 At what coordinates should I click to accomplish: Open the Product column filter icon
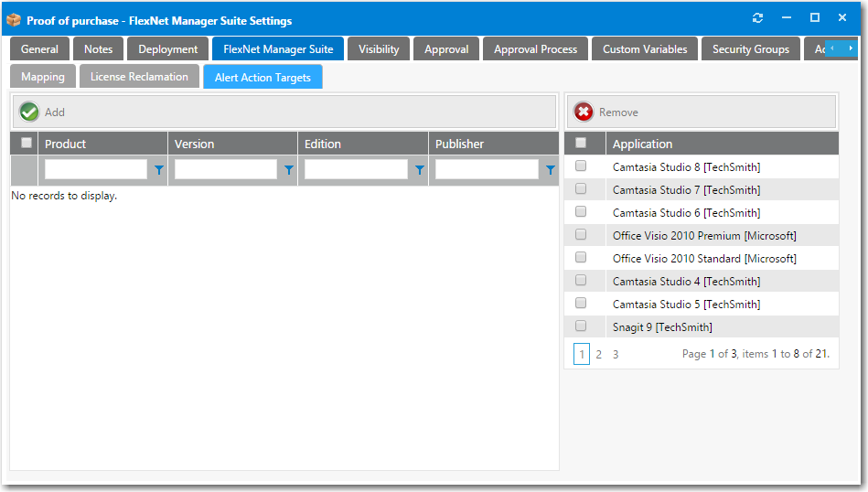tap(159, 170)
